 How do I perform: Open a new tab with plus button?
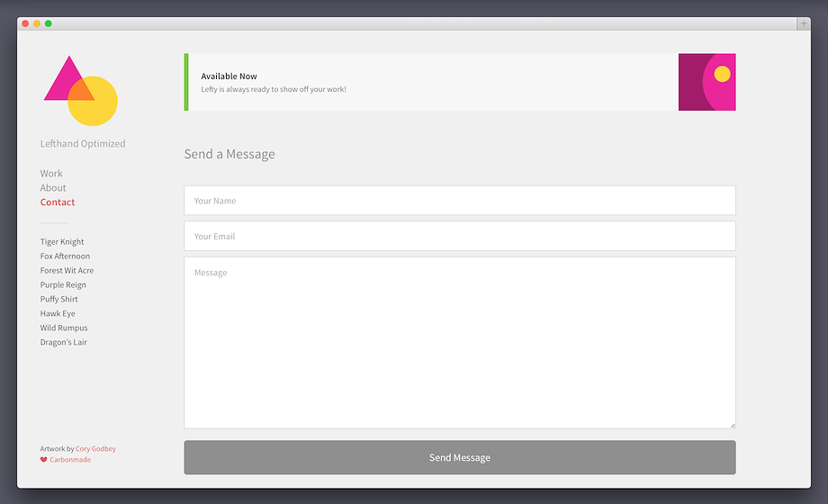(804, 23)
